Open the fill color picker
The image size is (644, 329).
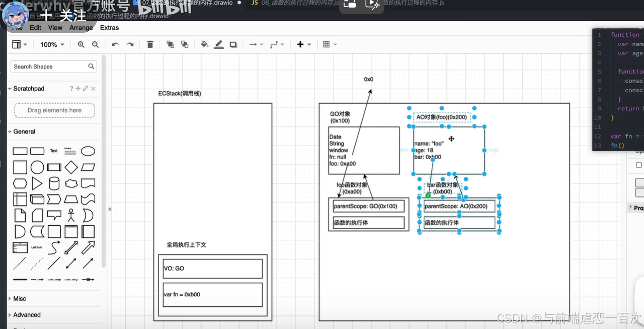tap(204, 44)
